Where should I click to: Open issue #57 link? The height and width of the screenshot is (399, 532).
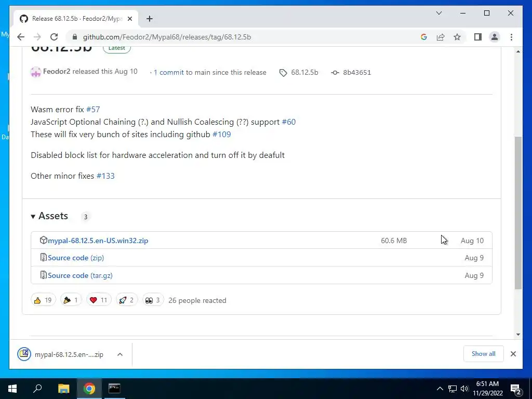[x=93, y=109]
